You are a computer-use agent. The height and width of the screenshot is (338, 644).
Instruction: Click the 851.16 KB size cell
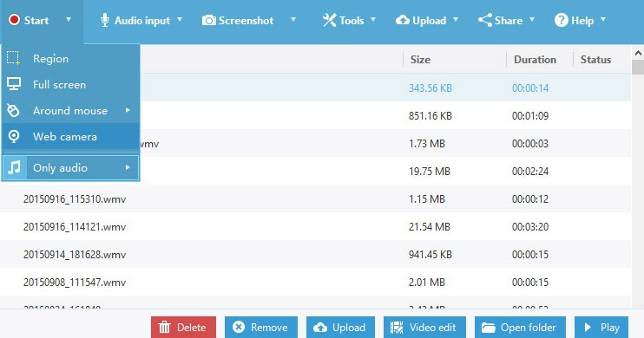point(430,115)
